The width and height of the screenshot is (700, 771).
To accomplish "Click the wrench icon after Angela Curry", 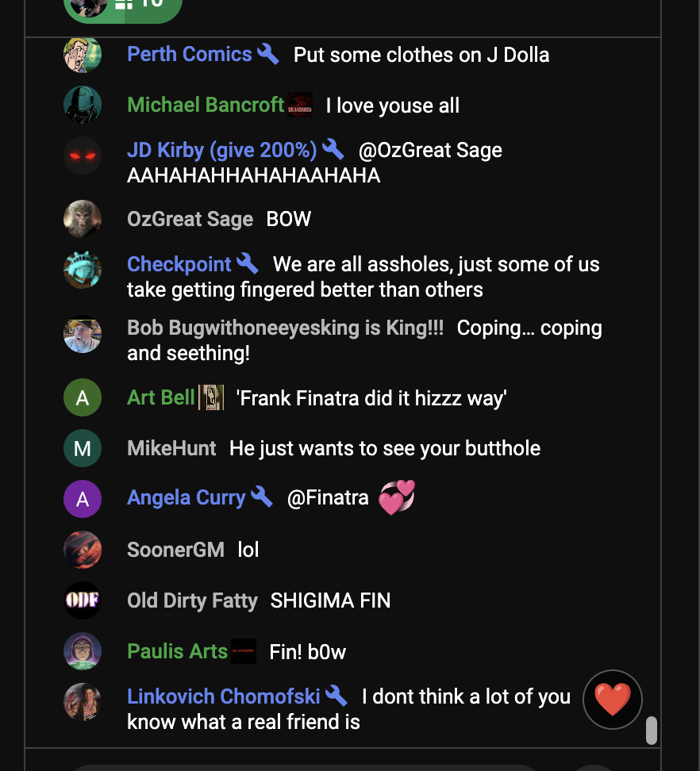I will pyautogui.click(x=262, y=497).
